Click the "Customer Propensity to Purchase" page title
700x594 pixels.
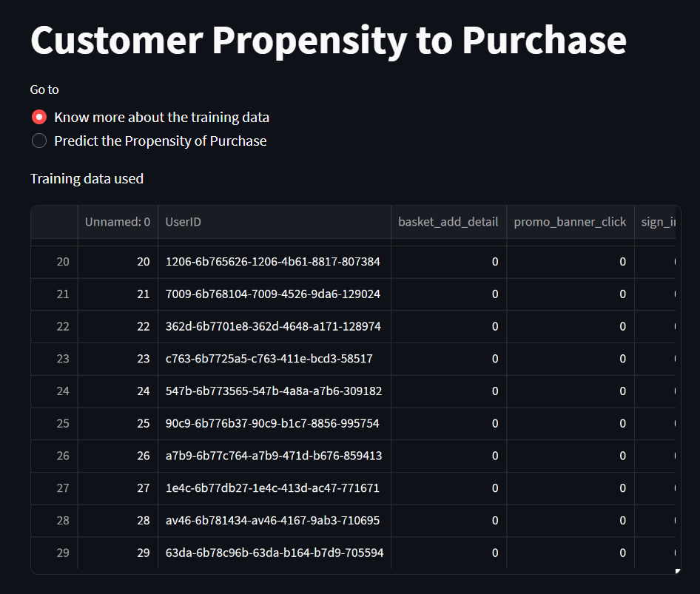click(328, 41)
